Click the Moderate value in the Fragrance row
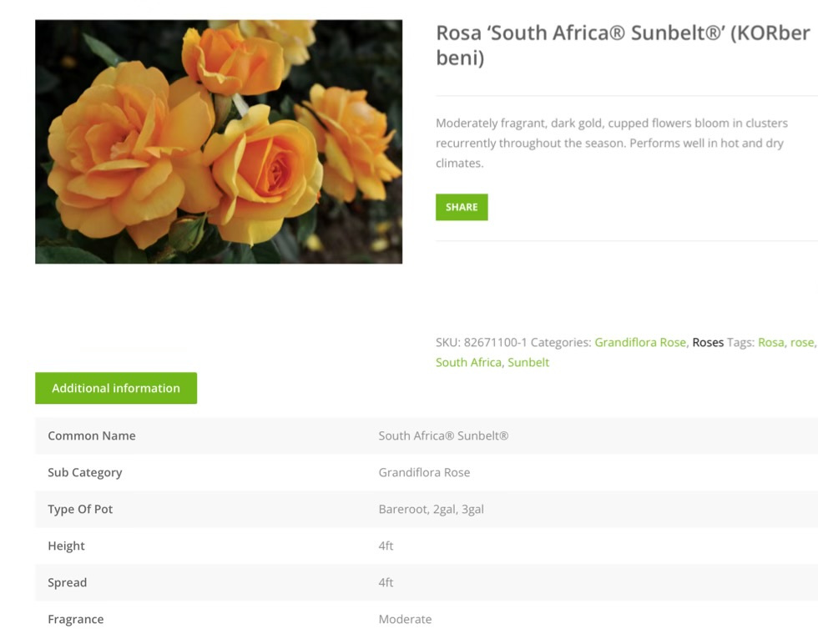Screen dimensions: 818x644 tap(405, 620)
